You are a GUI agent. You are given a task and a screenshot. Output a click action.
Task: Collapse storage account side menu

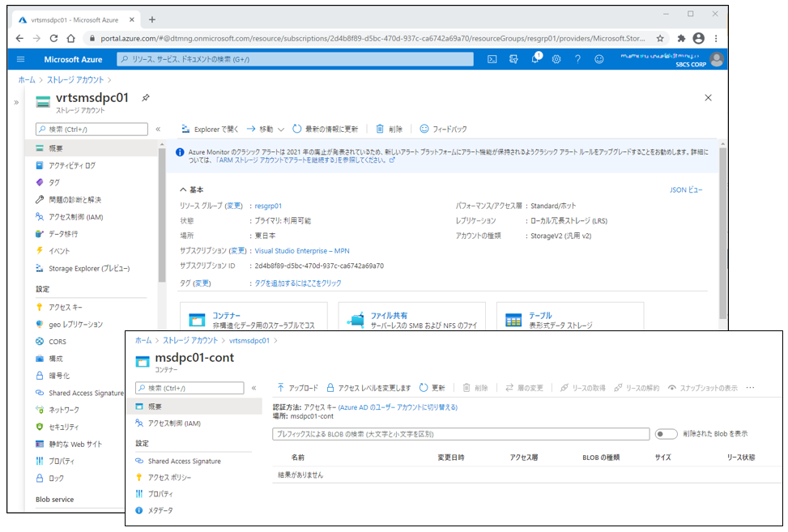158,129
